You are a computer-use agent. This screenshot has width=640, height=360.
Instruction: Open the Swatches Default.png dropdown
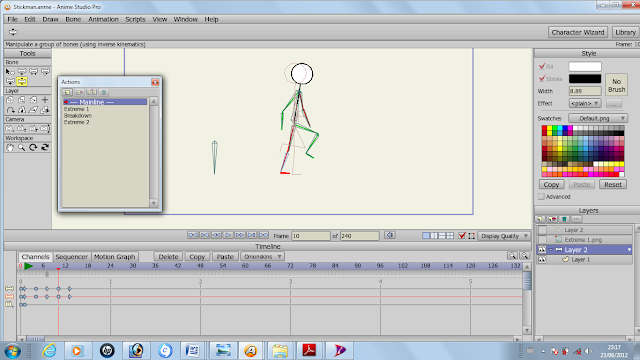pos(598,118)
